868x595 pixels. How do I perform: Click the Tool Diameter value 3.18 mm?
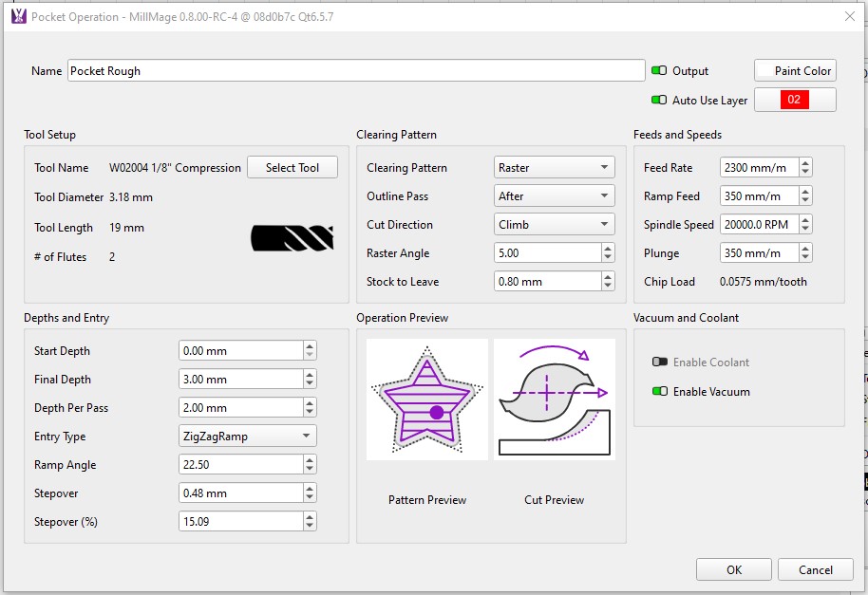[131, 196]
